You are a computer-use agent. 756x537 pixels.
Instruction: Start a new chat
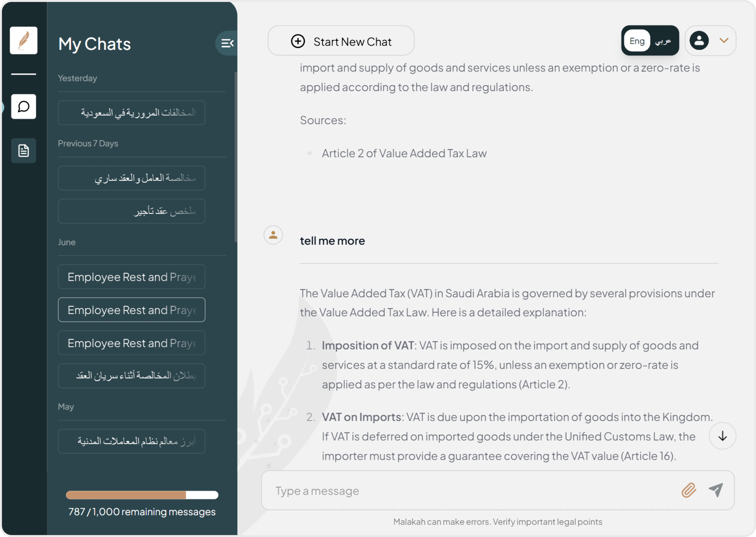(341, 41)
